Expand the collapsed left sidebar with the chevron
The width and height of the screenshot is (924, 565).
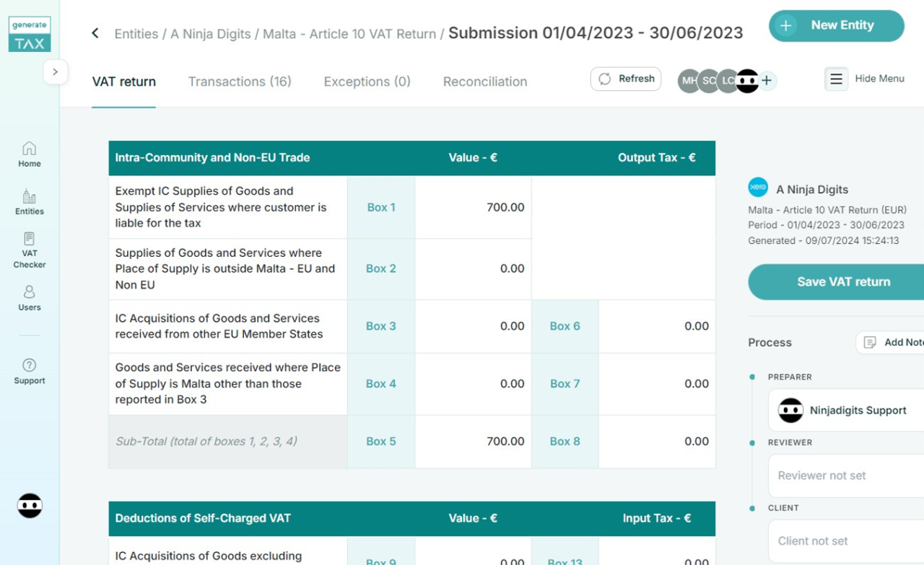pos(56,71)
